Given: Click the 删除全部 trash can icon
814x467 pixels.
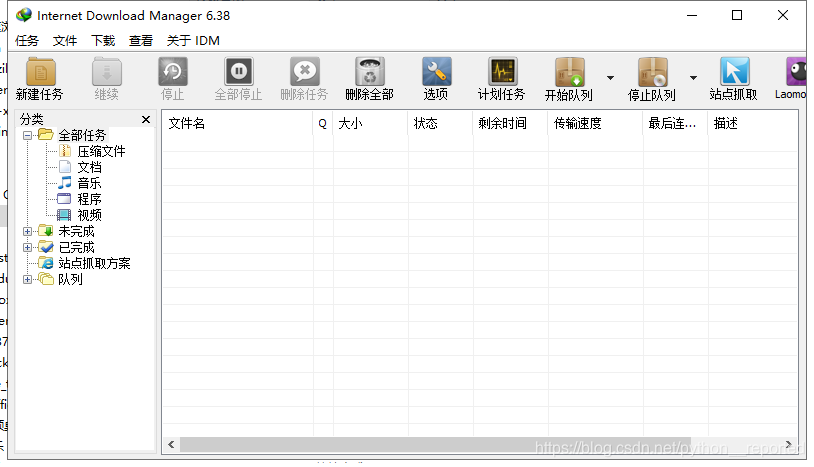Looking at the screenshot, I should point(370,72).
